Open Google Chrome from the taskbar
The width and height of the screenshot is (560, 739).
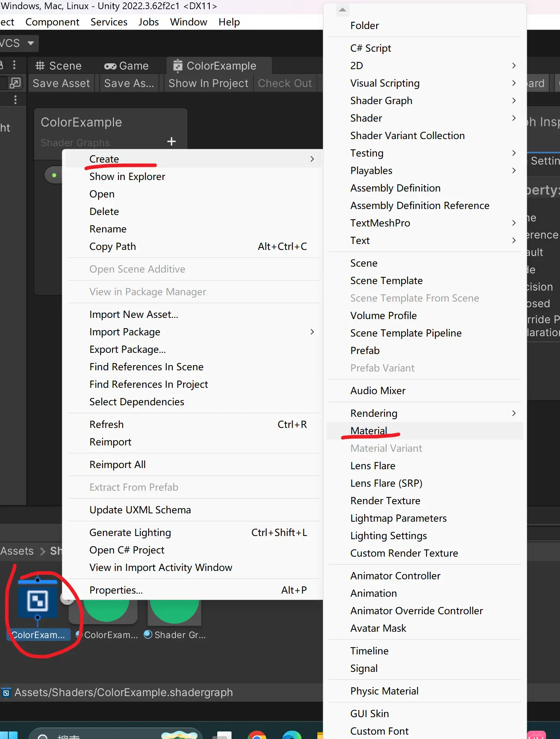click(x=257, y=735)
